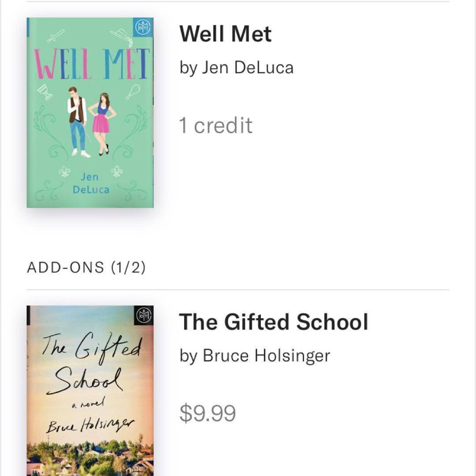Click the sword drawing on Well Met cover
The width and height of the screenshot is (476, 476).
[55, 36]
